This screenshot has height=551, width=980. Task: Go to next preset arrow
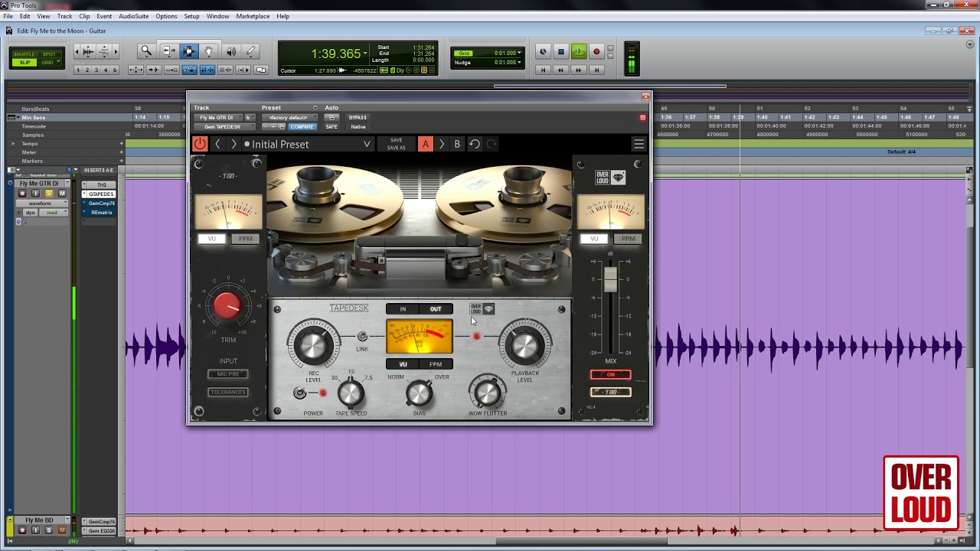(x=234, y=144)
